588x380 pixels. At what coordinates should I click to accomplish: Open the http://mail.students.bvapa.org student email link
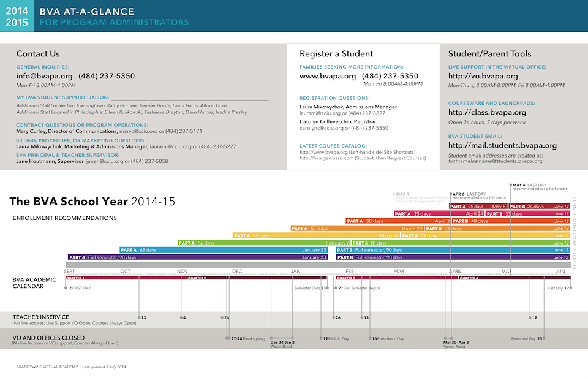pyautogui.click(x=502, y=145)
